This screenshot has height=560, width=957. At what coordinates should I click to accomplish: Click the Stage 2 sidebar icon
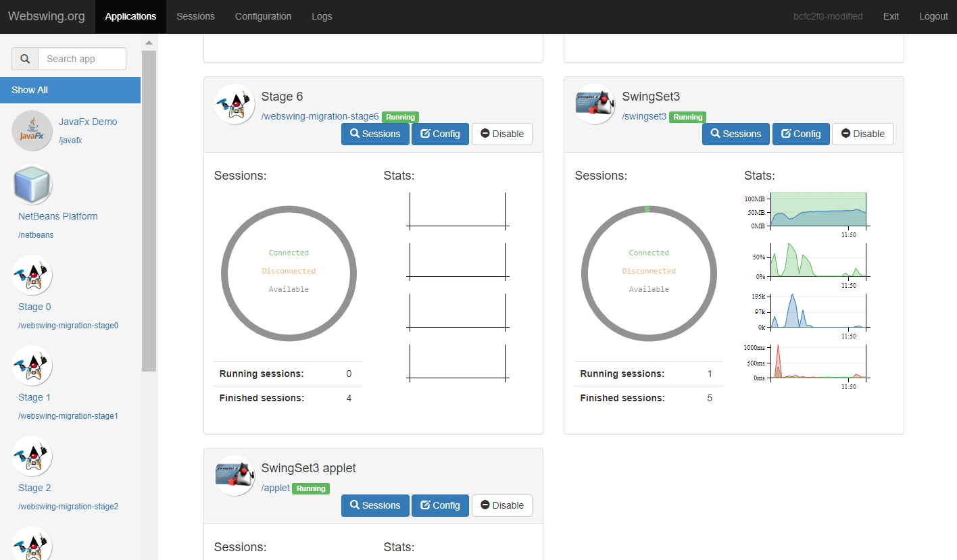(x=32, y=456)
